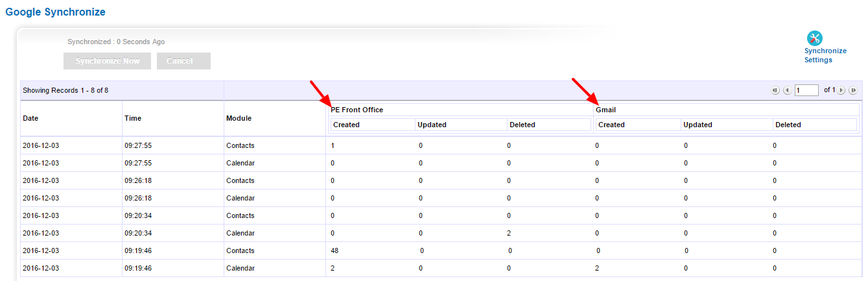Click the page number input field
This screenshot has width=868, height=281.
point(806,90)
